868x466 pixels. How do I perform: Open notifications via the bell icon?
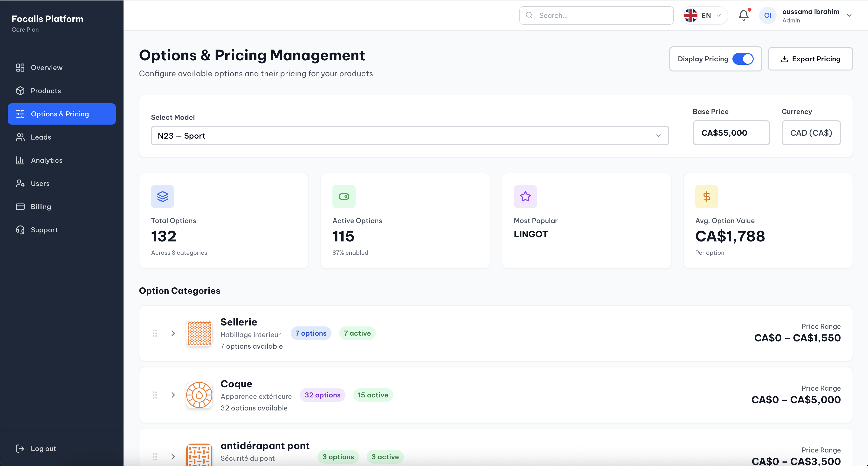click(744, 15)
